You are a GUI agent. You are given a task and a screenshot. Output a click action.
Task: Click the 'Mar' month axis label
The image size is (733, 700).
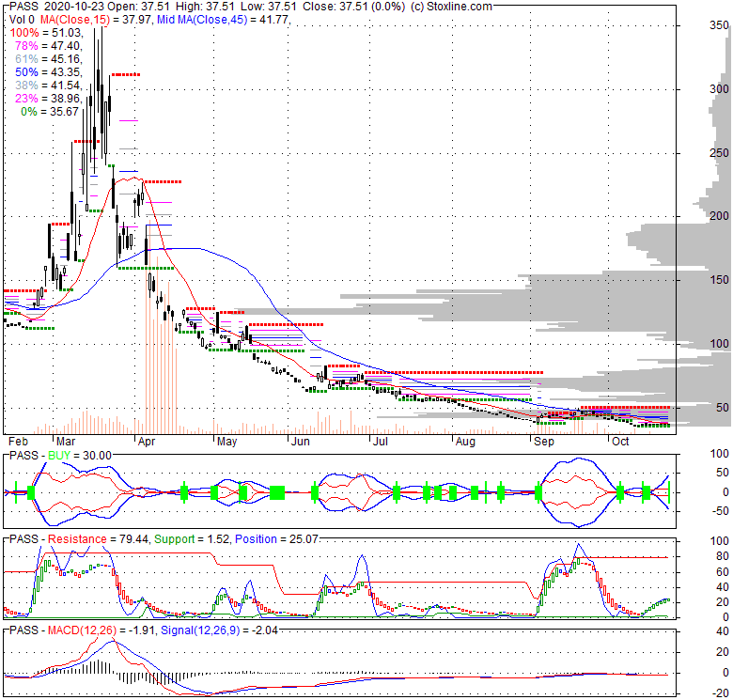pos(66,442)
